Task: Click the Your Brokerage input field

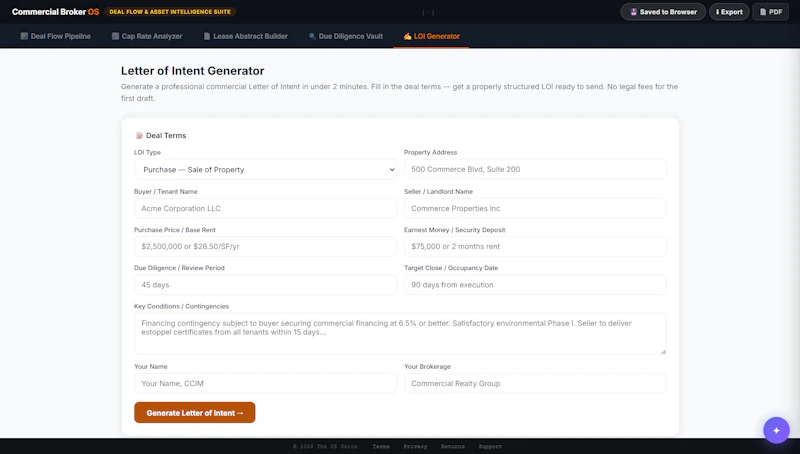Action: pos(535,383)
